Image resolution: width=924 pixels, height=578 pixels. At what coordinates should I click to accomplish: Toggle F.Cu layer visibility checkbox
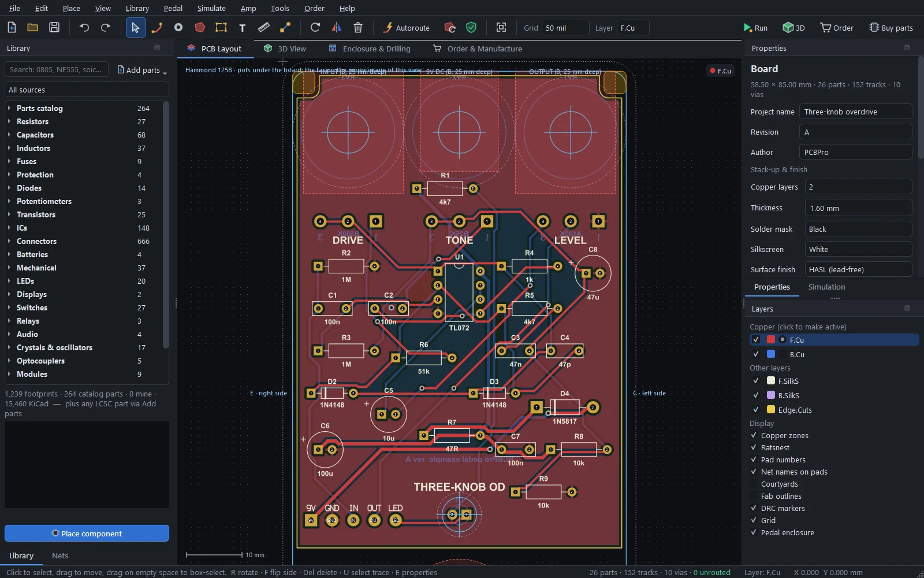[756, 340]
